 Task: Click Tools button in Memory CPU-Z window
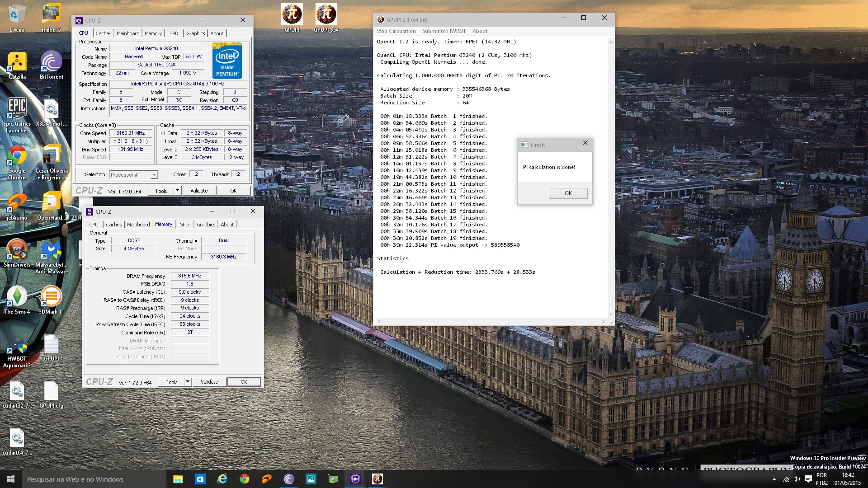tap(171, 382)
